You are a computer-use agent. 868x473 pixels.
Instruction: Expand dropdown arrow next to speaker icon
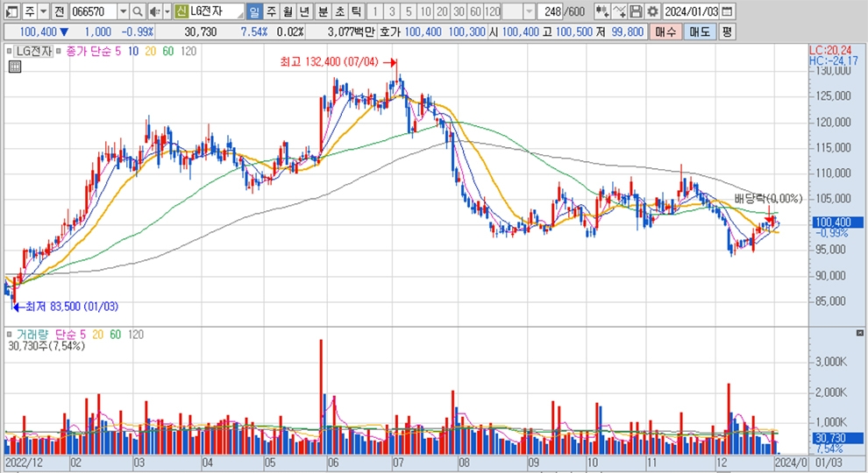click(167, 11)
